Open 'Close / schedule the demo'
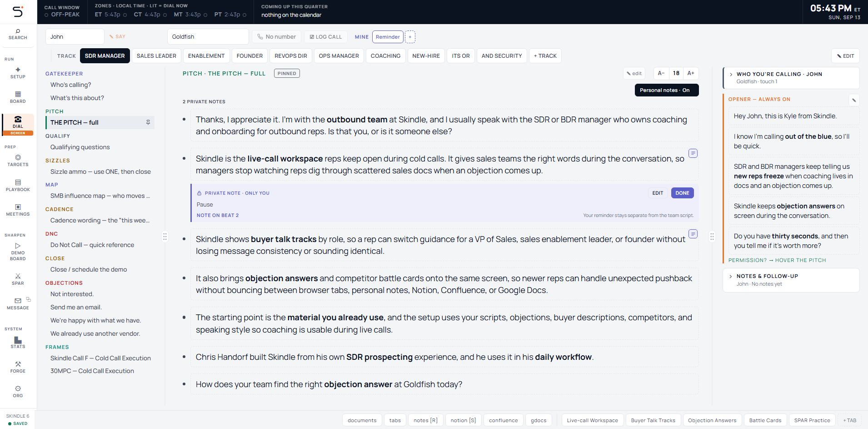The width and height of the screenshot is (868, 429). pos(89,269)
